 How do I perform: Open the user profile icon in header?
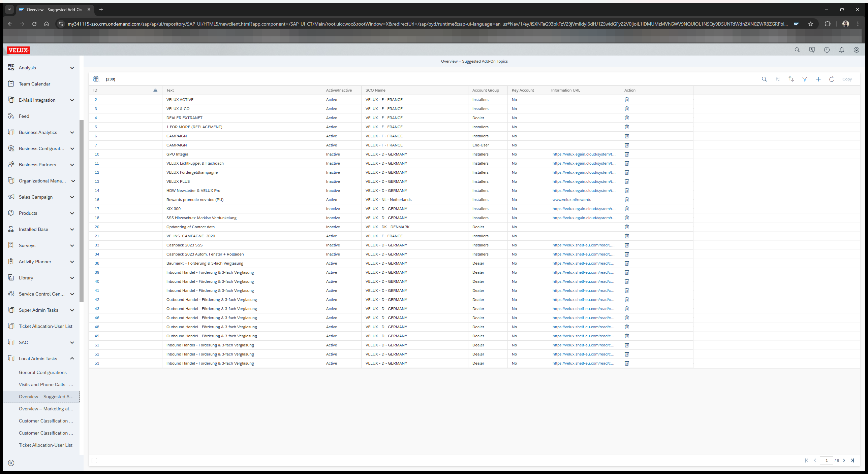(x=857, y=50)
